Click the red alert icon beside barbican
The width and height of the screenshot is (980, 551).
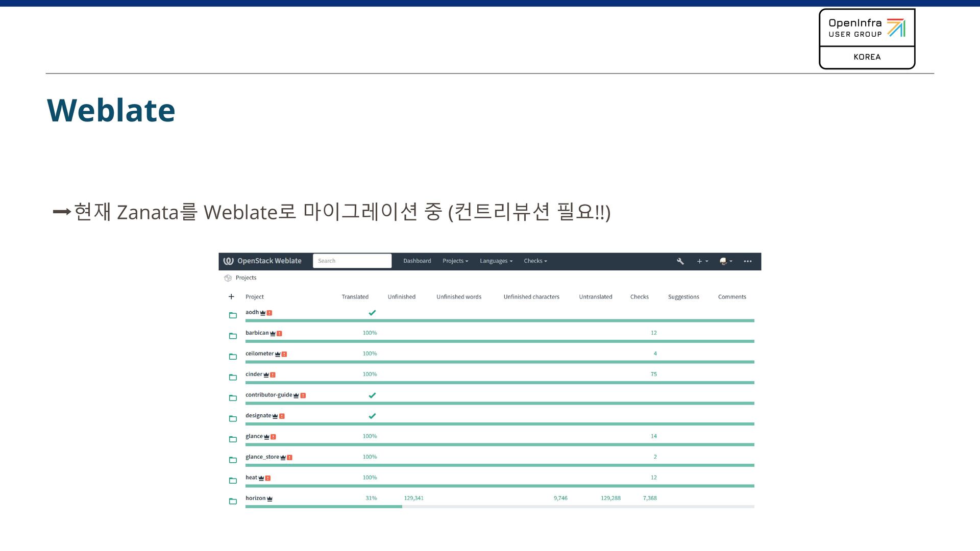click(x=279, y=334)
